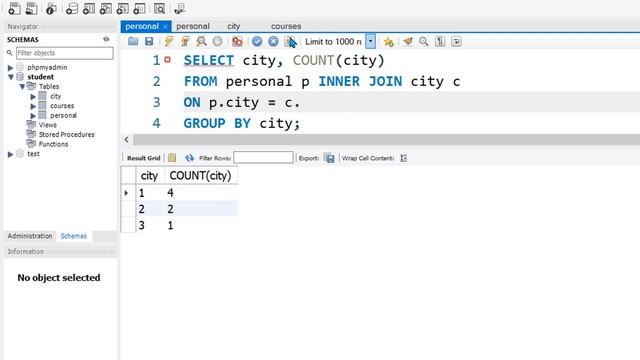Select the Views folder in tree
The height and width of the screenshot is (360, 640).
[x=47, y=125]
